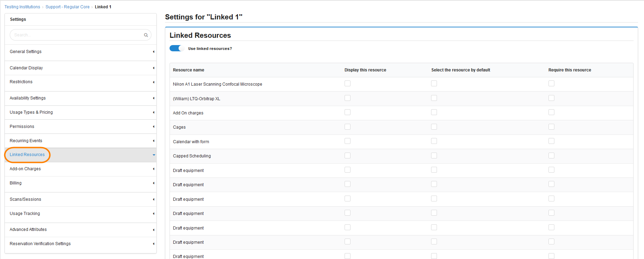Viewport: 644px width, 259px height.
Task: Turn off the Use linked resources toggle
Action: point(177,49)
